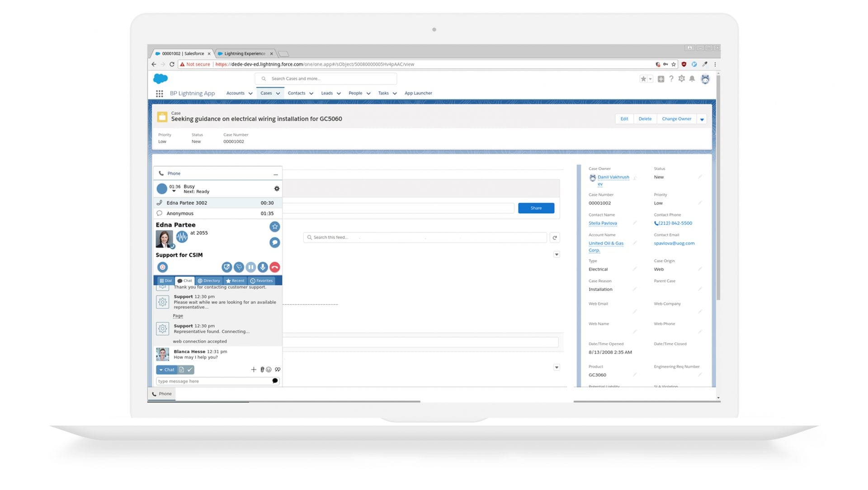
Task: Expand the People nav dropdown
Action: click(x=368, y=94)
